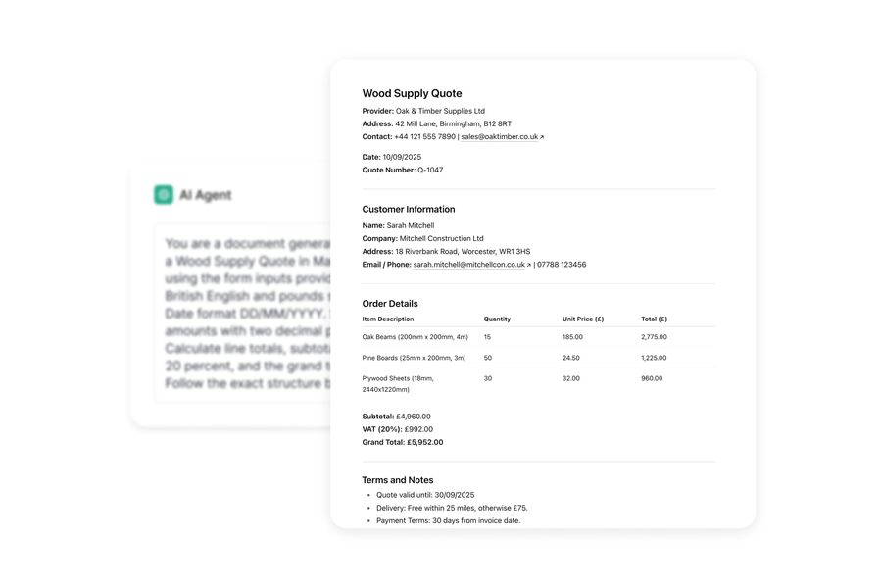
Task: Click inside the blurred AI Agent prompt box
Action: 243,313
